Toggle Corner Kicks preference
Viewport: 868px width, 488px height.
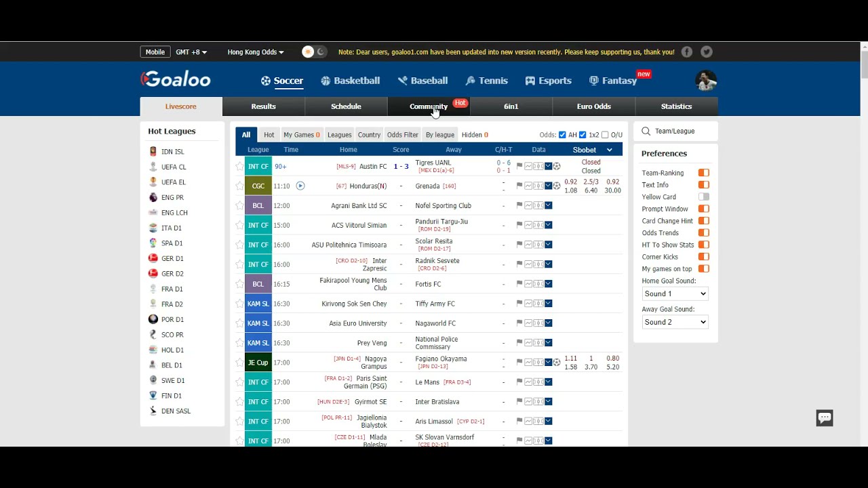[x=704, y=257]
